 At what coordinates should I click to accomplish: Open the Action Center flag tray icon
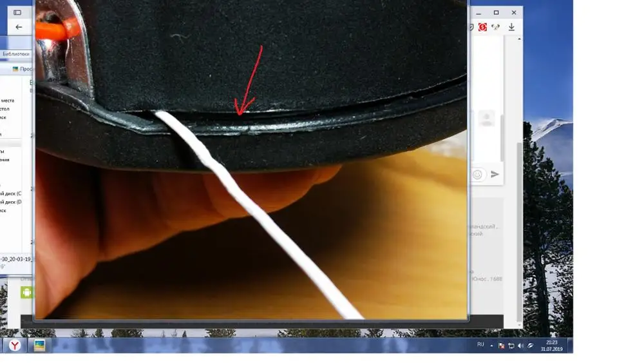tap(501, 346)
